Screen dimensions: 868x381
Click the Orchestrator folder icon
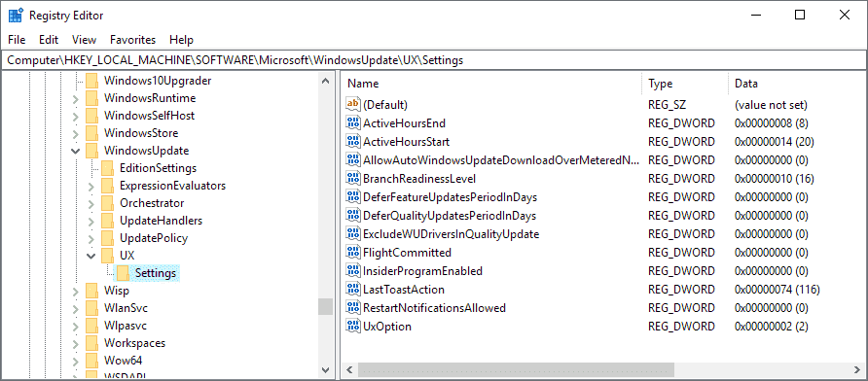[107, 203]
